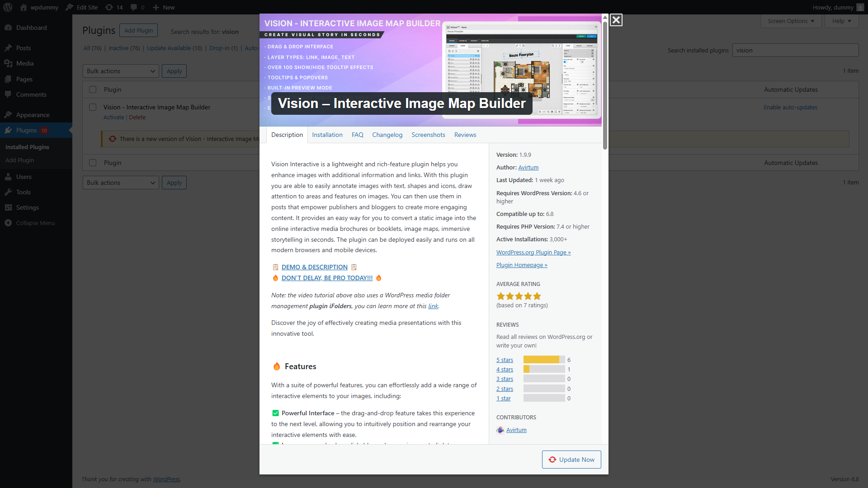The image size is (868, 488).
Task: Tick the select-all checkbox in table footer
Action: click(93, 163)
